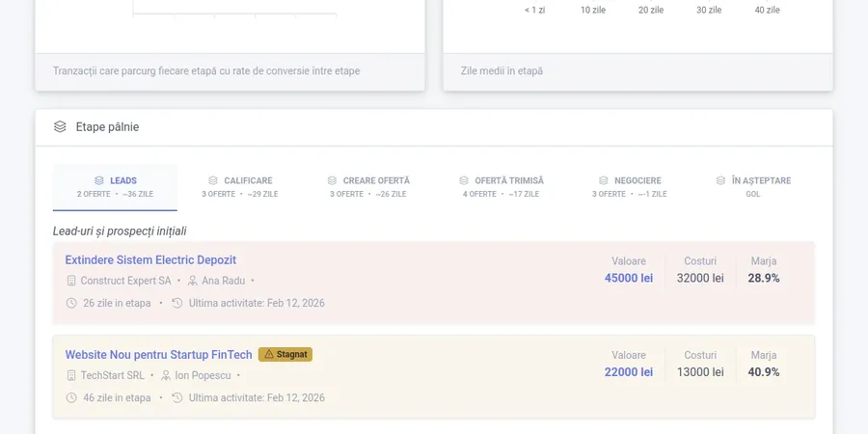Image resolution: width=868 pixels, height=434 pixels.
Task: Click the history icon in the Extindere Sistem deal
Action: coord(177,303)
